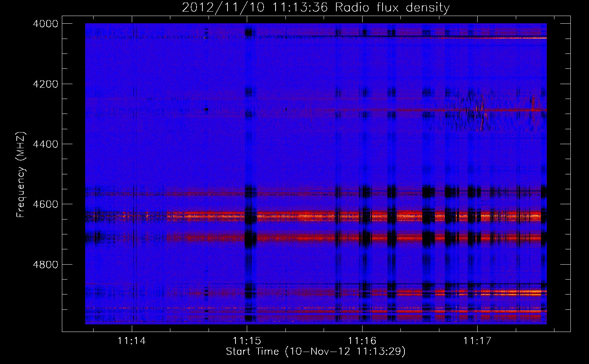
Task: Click the plot title '2012/11/10 11:13:36 Radio flux density'
Action: click(x=316, y=7)
